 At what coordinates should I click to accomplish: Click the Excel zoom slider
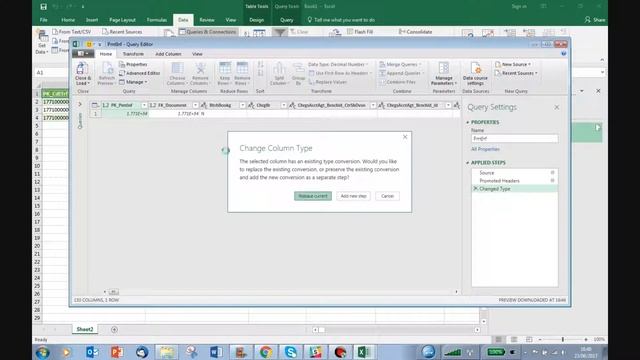point(562,339)
